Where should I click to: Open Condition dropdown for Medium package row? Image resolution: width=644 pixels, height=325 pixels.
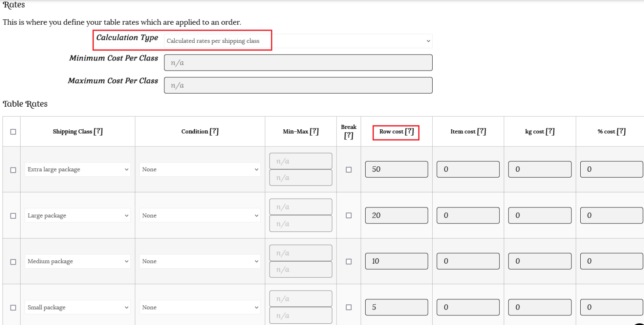(200, 261)
